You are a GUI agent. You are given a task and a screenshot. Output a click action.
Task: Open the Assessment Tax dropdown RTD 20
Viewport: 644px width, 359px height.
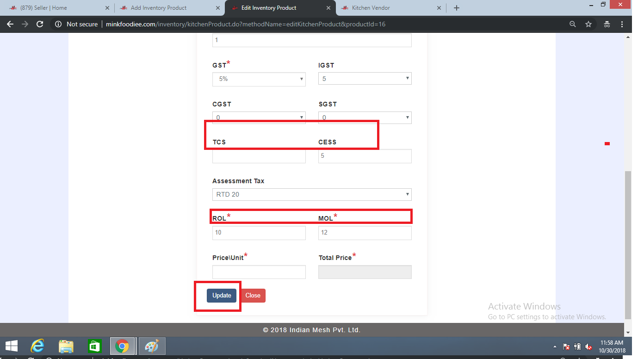click(x=312, y=194)
